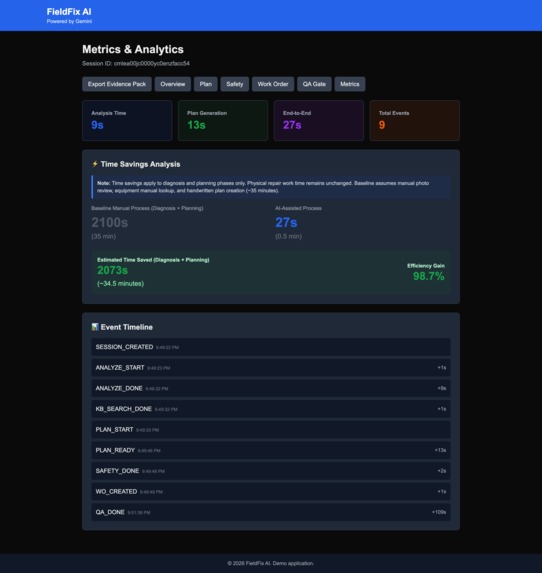
Task: Click the Powered by Gemini subtitle
Action: [x=69, y=21]
